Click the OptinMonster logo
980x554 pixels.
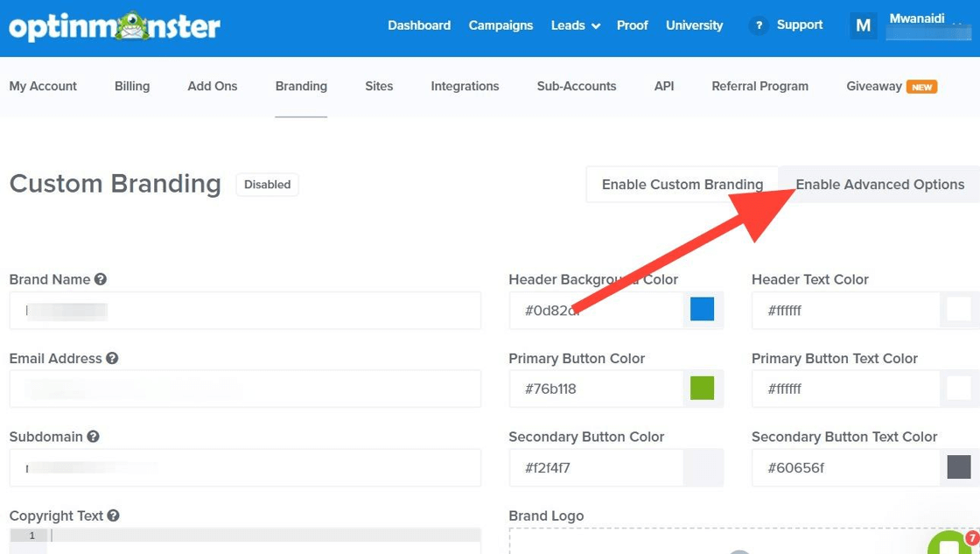click(x=115, y=27)
